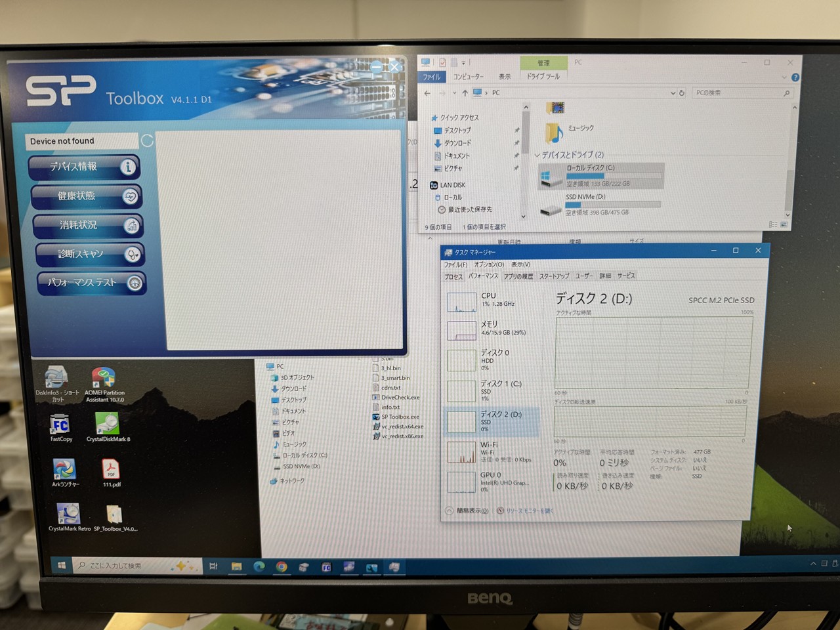
Task: Click the パフォーマンス テスト button in SP Toolbox
Action: click(x=91, y=283)
